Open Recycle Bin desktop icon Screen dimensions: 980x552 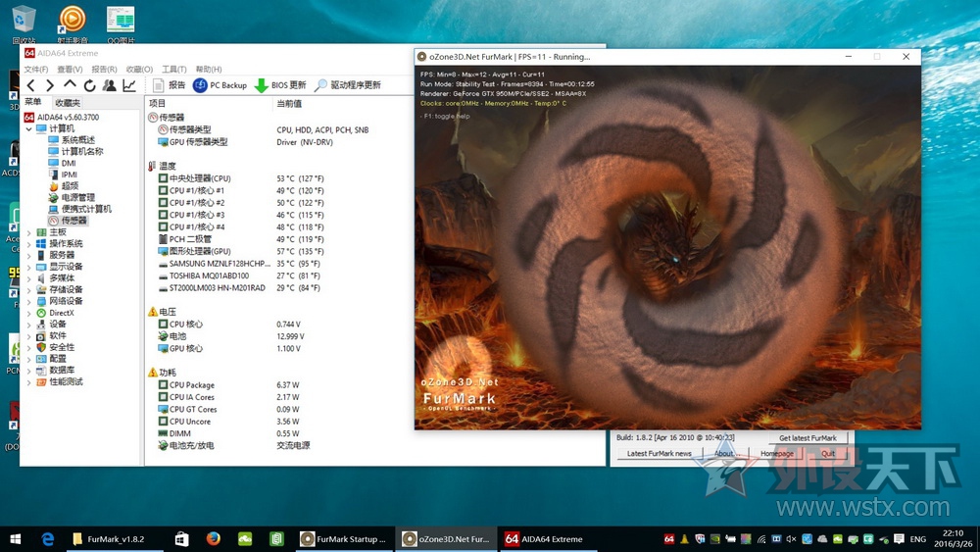(24, 25)
